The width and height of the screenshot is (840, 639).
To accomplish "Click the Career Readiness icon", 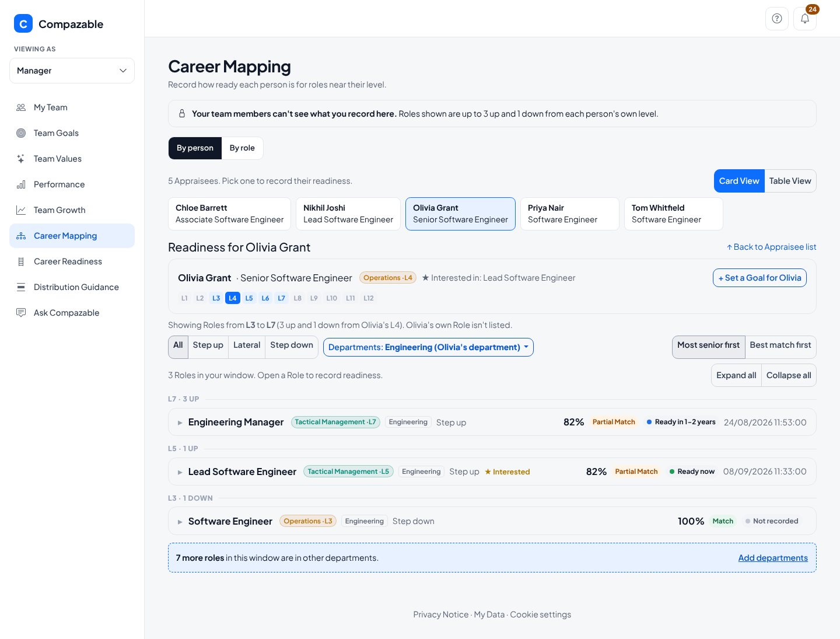I will 21,261.
